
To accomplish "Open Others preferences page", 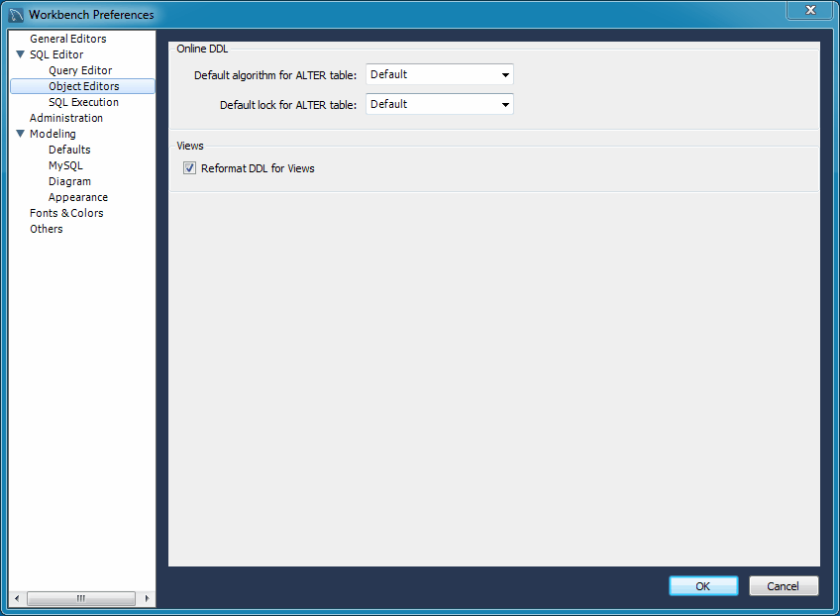I will point(47,229).
